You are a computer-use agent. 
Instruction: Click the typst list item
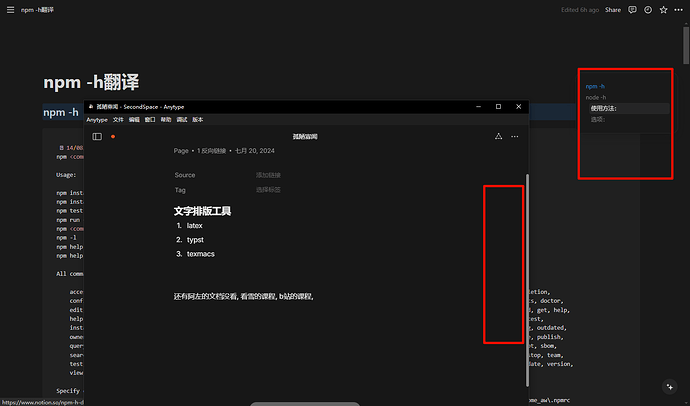tap(195, 240)
